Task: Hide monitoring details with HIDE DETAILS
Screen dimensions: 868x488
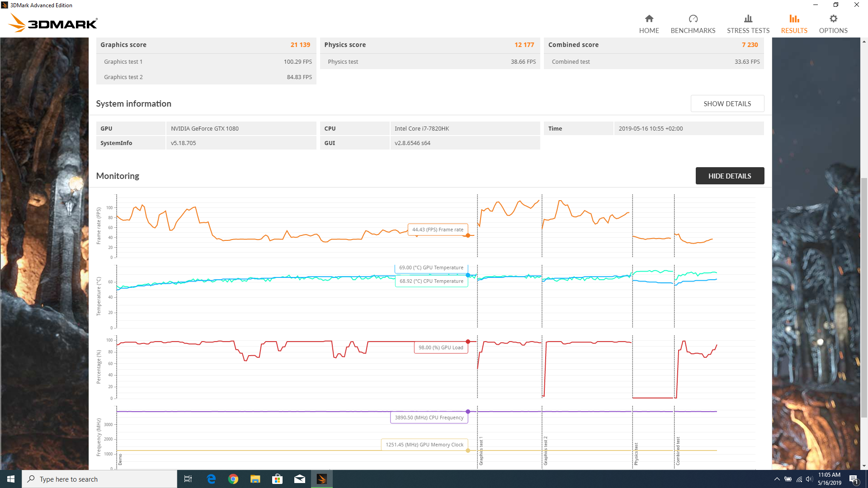Action: pos(729,176)
